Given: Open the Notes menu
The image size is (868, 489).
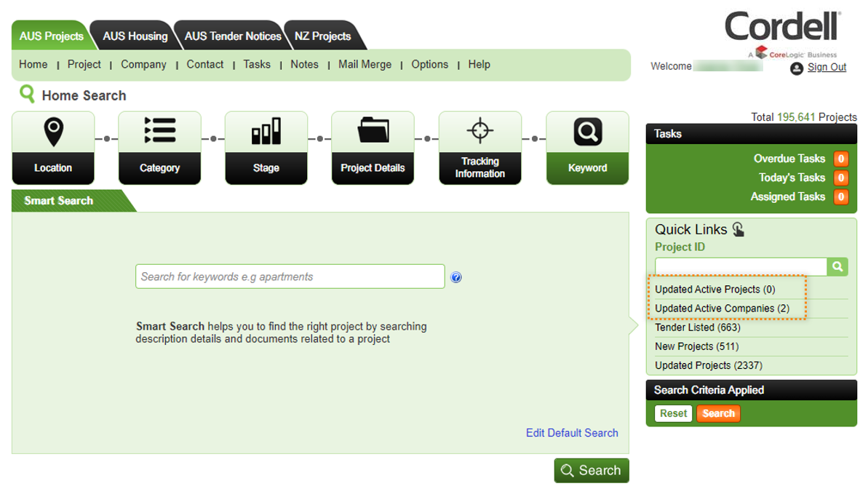Looking at the screenshot, I should [304, 64].
